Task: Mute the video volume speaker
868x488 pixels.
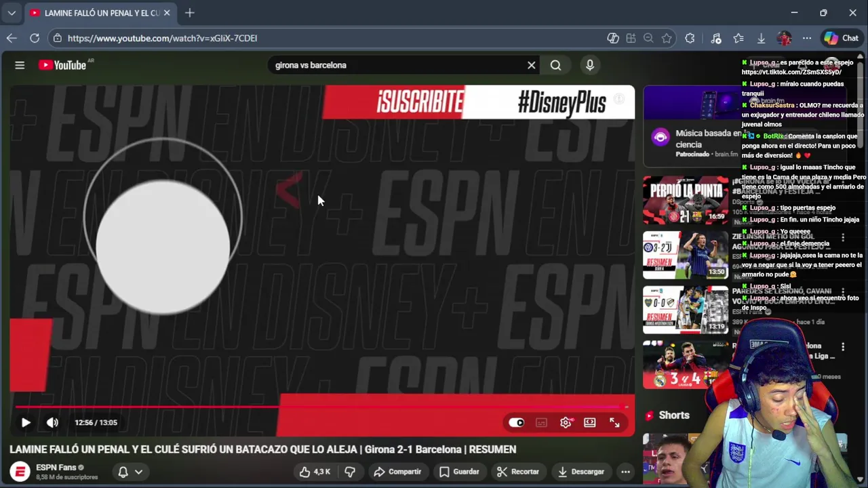Action: click(x=52, y=422)
